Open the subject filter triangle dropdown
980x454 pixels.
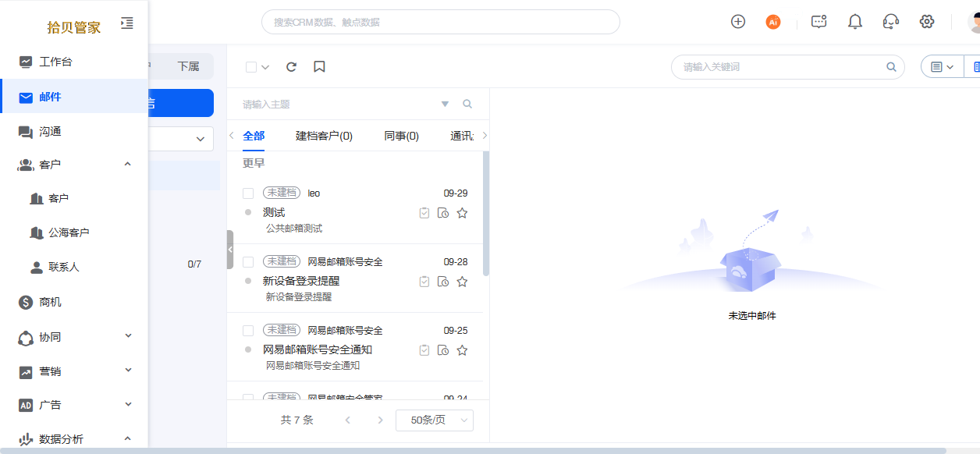(x=446, y=104)
